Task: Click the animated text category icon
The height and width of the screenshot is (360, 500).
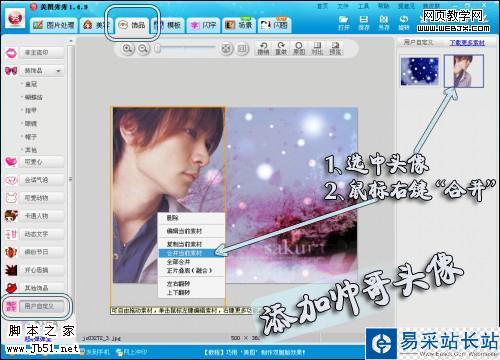Action: pos(11,234)
